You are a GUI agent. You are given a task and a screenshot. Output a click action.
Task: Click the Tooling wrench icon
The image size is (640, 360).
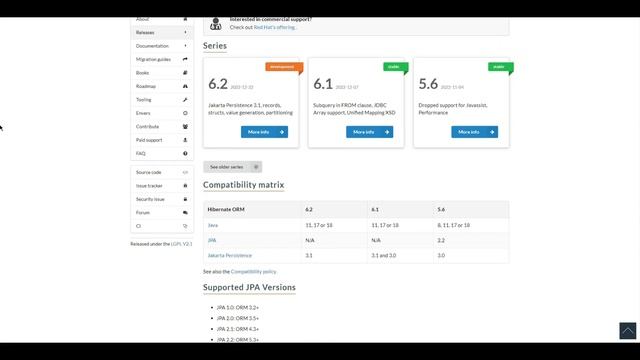pos(185,100)
